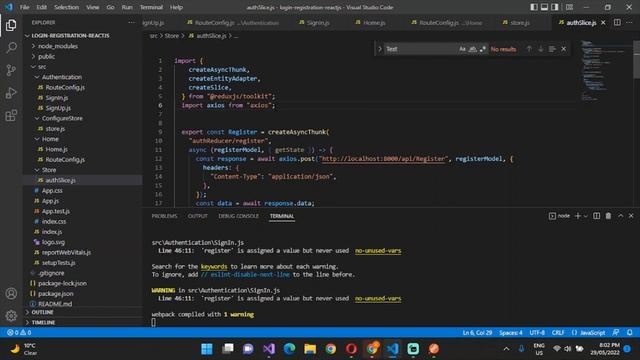Open the Manage gear icon
Screen dimensions: 640x360
pyautogui.click(x=11, y=316)
